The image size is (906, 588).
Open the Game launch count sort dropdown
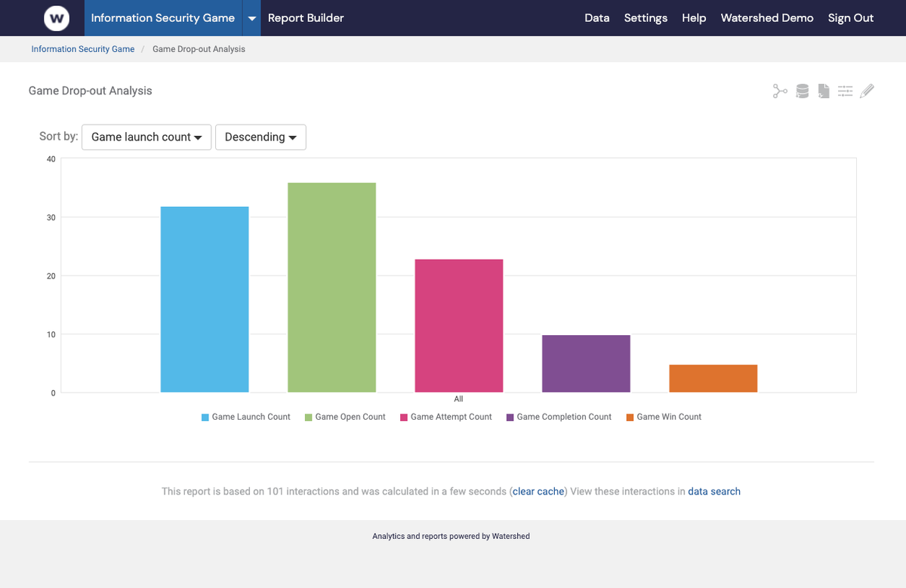pyautogui.click(x=146, y=137)
